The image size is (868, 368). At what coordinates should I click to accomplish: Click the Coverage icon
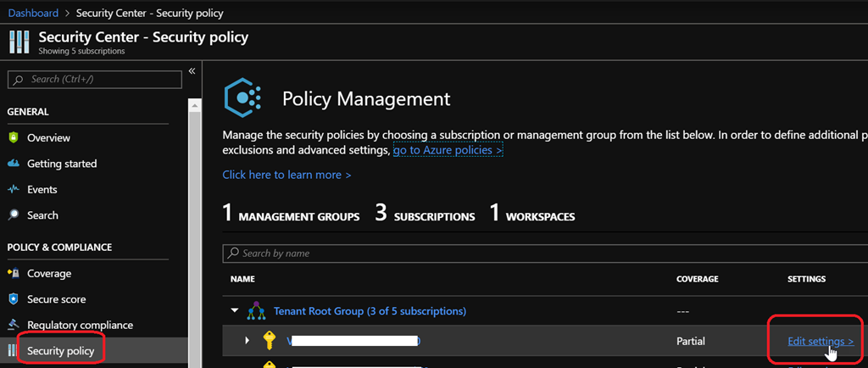tap(13, 274)
